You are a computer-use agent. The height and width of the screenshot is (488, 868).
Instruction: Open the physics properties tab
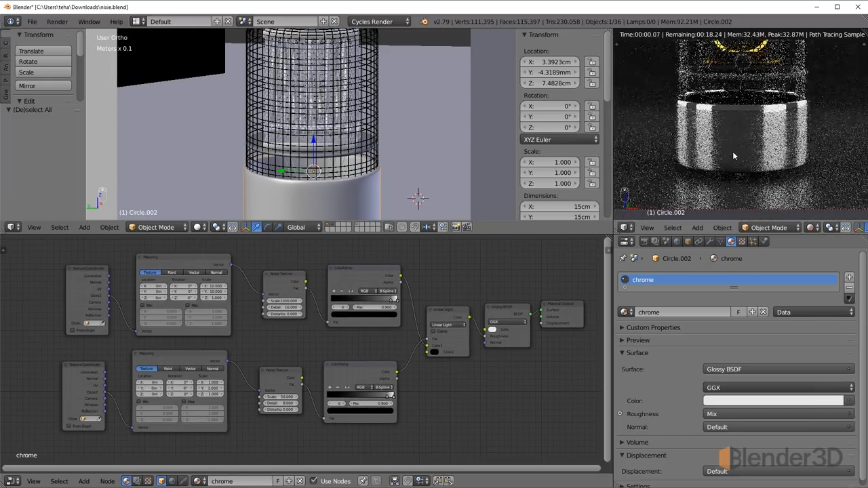coord(764,241)
